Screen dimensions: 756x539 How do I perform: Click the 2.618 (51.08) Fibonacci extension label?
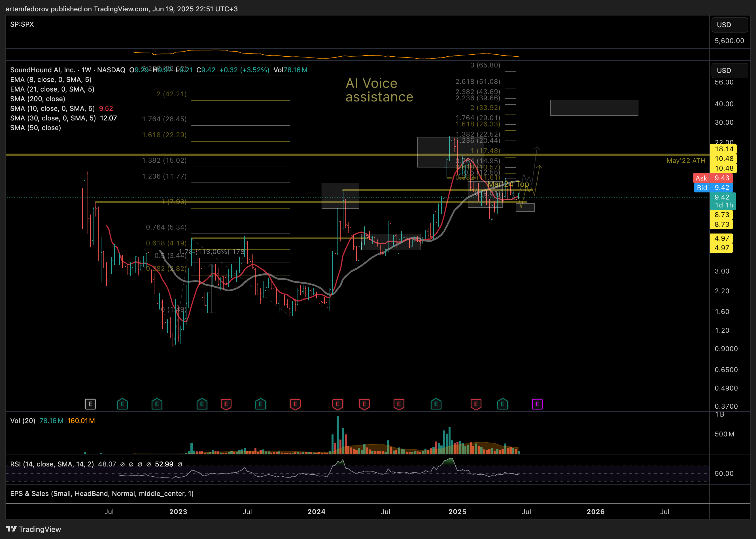(x=478, y=81)
